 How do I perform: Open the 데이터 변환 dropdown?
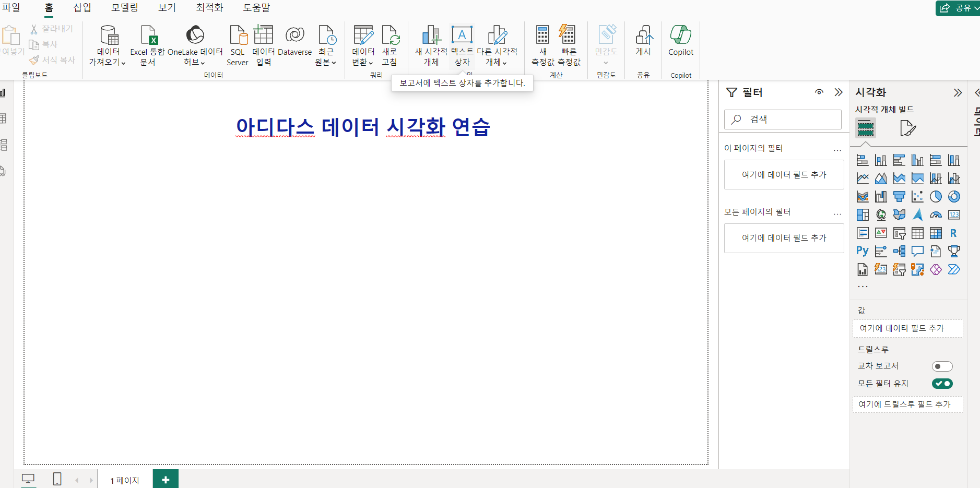pyautogui.click(x=363, y=46)
